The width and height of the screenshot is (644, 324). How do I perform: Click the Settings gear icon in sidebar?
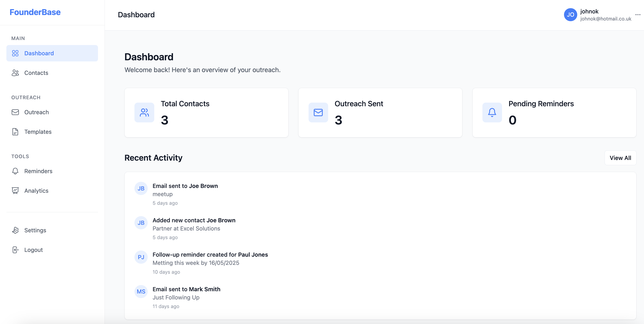click(x=15, y=230)
